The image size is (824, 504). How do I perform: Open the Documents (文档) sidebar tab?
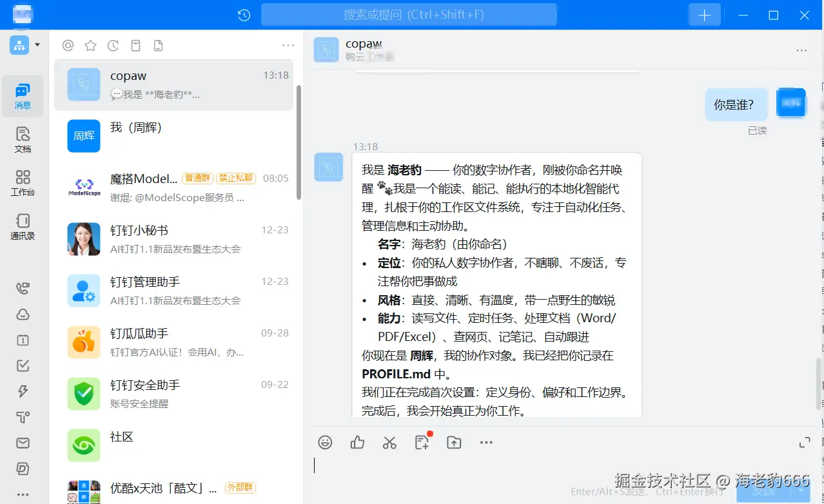coord(23,139)
